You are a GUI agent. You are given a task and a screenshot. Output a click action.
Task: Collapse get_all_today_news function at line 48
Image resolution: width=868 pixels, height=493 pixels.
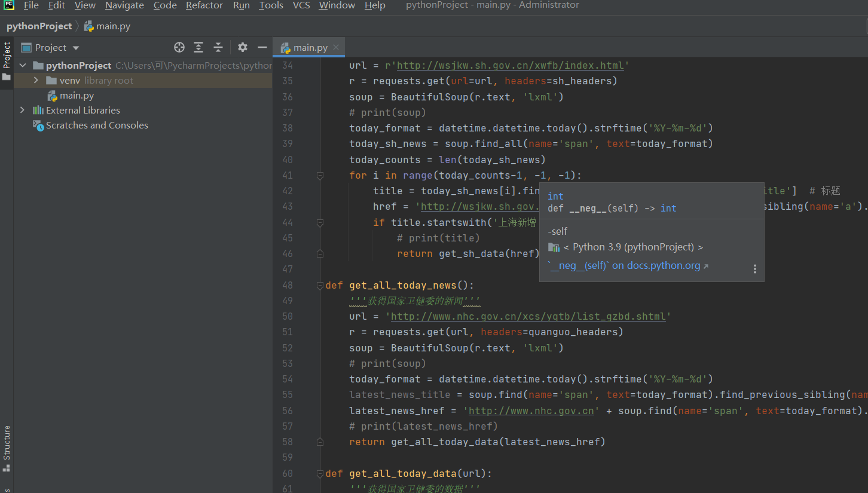coord(320,285)
